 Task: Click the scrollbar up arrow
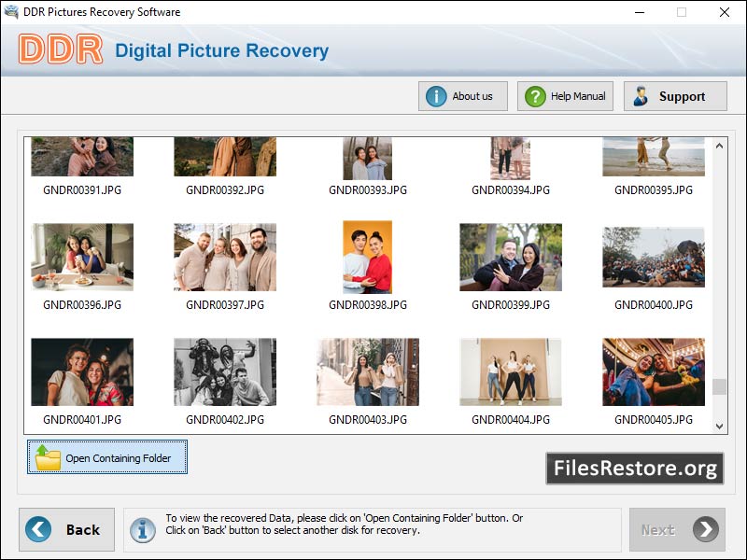point(718,146)
